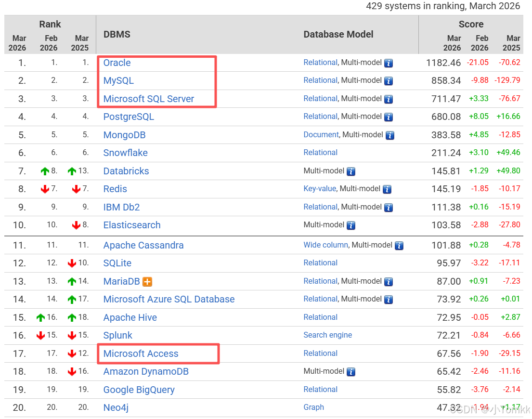Open the info icon in the Databricks row
The image size is (532, 419).
pyautogui.click(x=351, y=171)
